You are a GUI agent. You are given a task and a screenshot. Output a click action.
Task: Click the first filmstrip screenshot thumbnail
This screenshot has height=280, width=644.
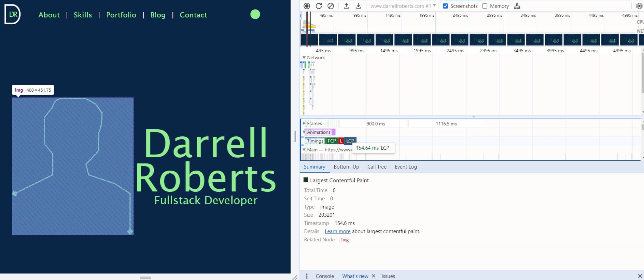pyautogui.click(x=309, y=40)
